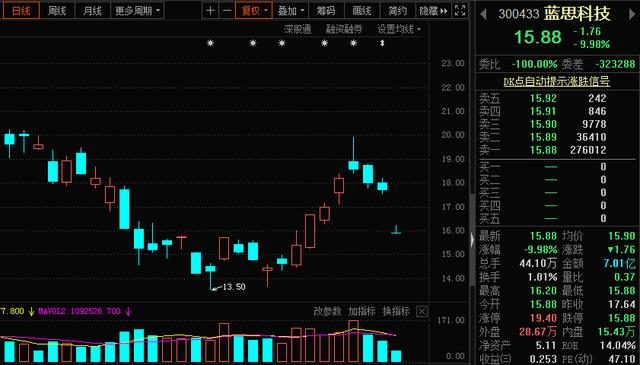Click yellow arrow beside volume MA value

tap(31, 312)
